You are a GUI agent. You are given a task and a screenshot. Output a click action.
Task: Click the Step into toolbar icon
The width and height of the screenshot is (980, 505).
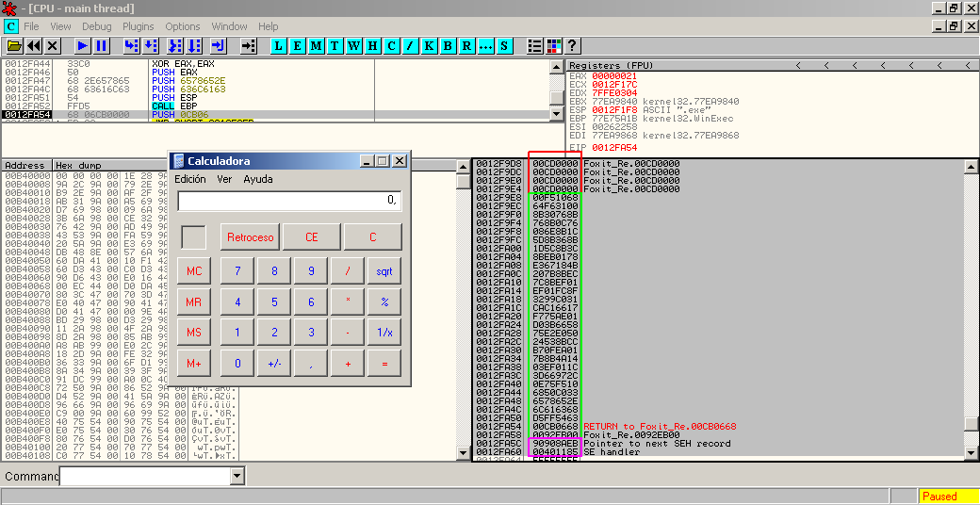[x=131, y=45]
